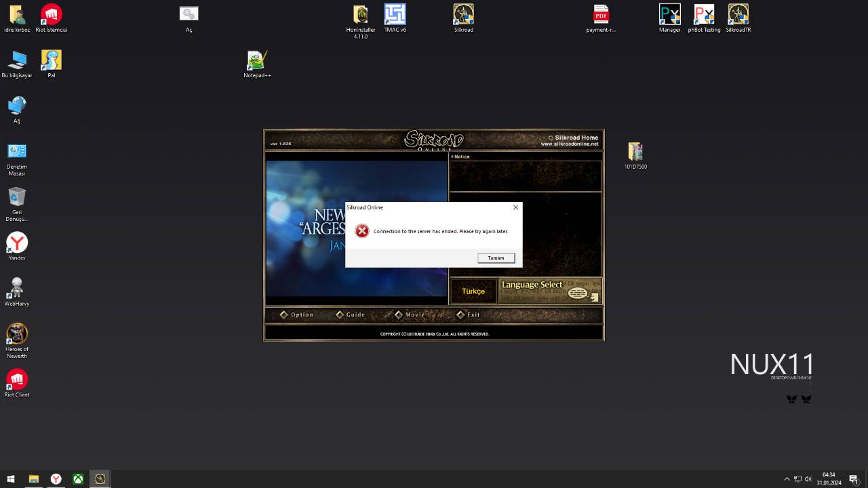This screenshot has width=868, height=488.
Task: Open the Riot İstemcisi desktop shortcut
Action: click(x=52, y=19)
